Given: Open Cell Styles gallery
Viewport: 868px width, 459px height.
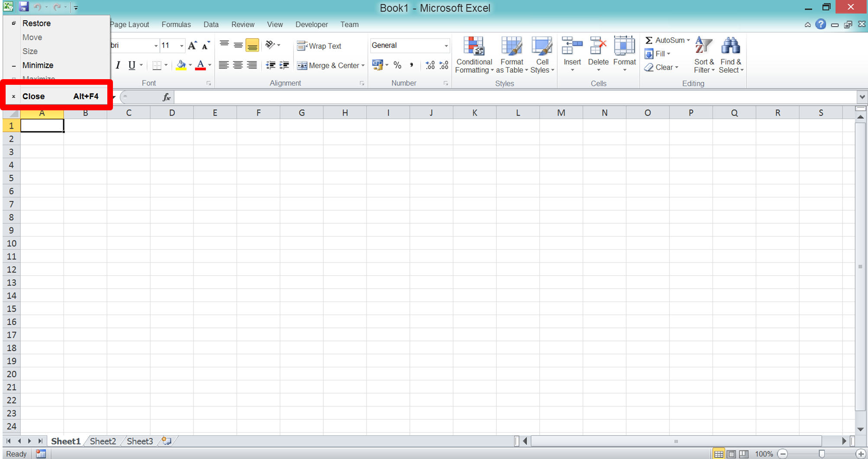Looking at the screenshot, I should [542, 55].
